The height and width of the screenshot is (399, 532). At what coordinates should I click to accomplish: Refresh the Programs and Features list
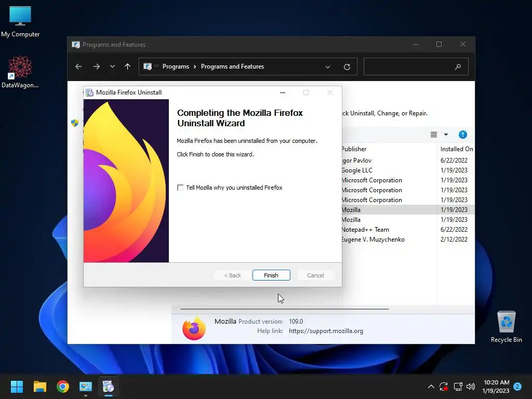tap(347, 67)
